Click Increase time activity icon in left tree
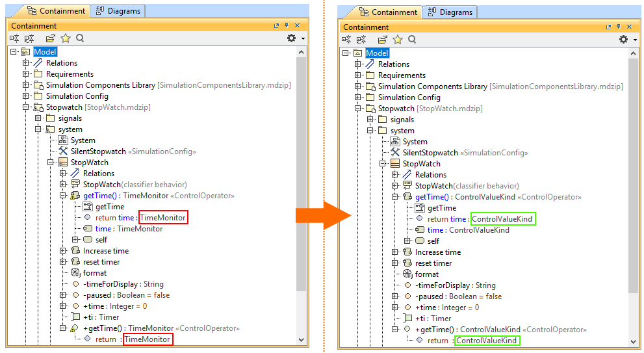 pyautogui.click(x=75, y=251)
